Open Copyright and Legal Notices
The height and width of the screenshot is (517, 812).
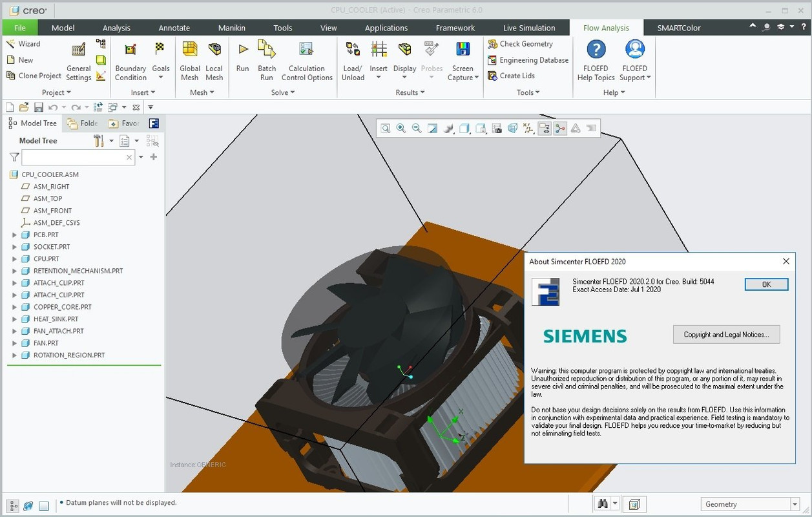[x=727, y=334]
